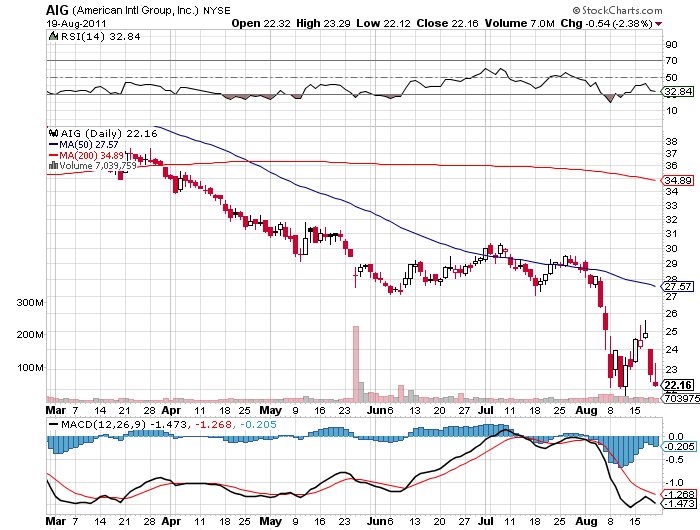This screenshot has width=700, height=530.
Task: Click the NYSE exchange label
Action: [217, 10]
